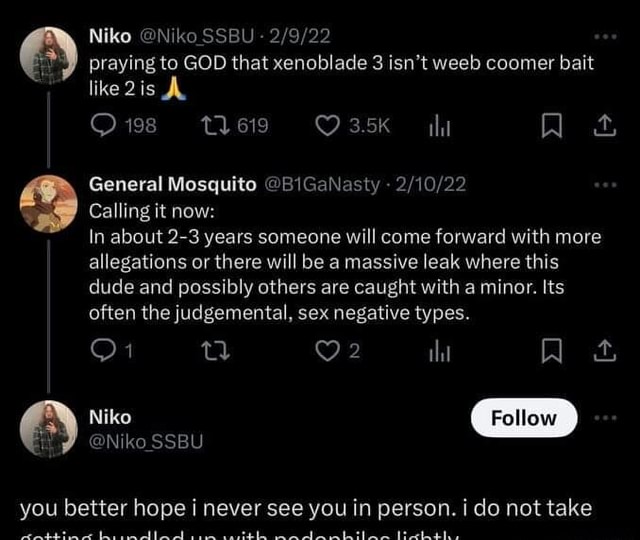Open General Mosquito's avatar

click(x=49, y=202)
